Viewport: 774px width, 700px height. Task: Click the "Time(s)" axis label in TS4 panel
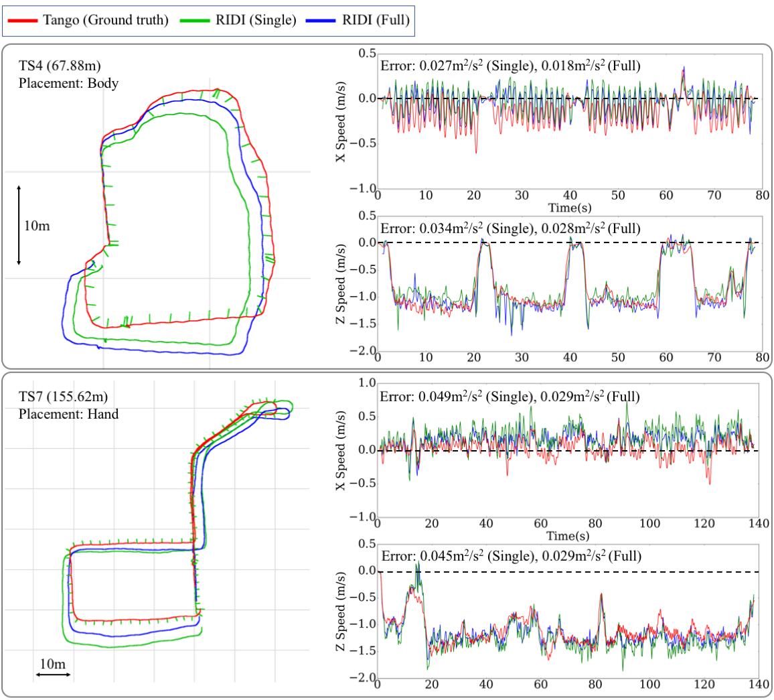click(x=570, y=208)
